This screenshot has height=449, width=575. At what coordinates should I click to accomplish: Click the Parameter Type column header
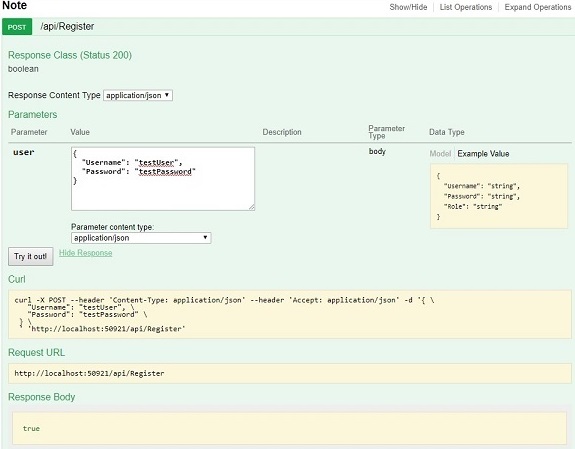point(387,132)
